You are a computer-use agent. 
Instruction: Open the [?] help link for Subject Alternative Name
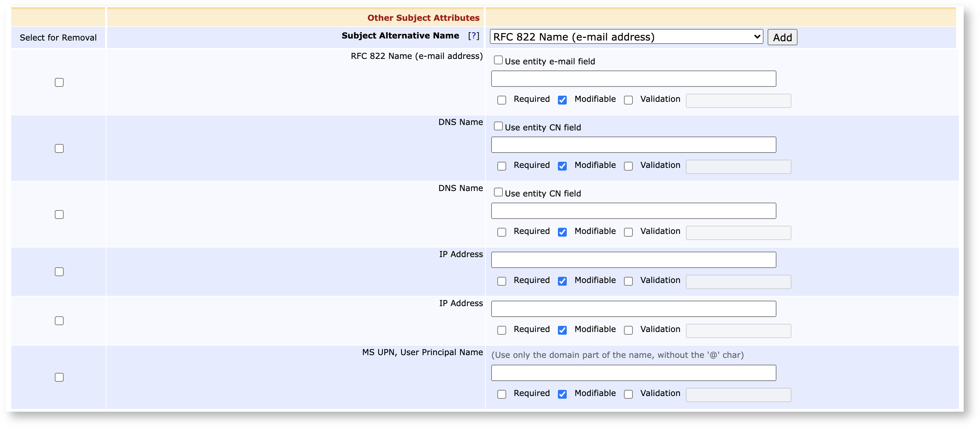[x=473, y=36]
